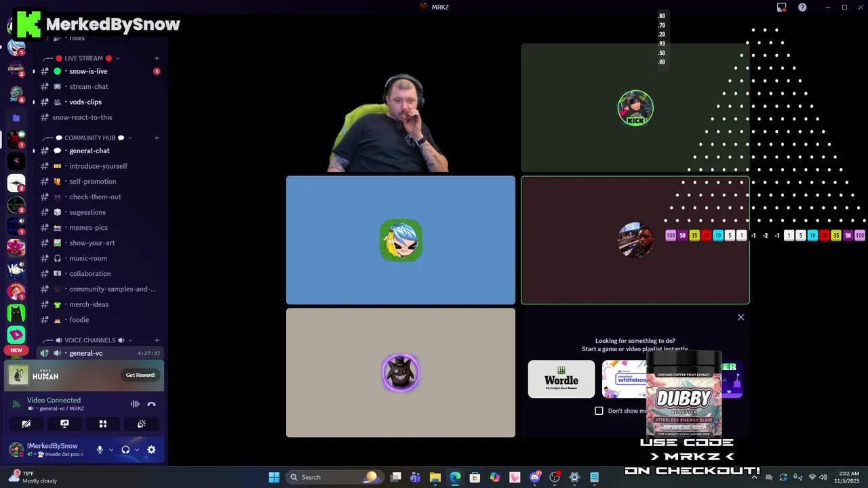Open headphone output options arrow
The image size is (868, 488).
[136, 449]
